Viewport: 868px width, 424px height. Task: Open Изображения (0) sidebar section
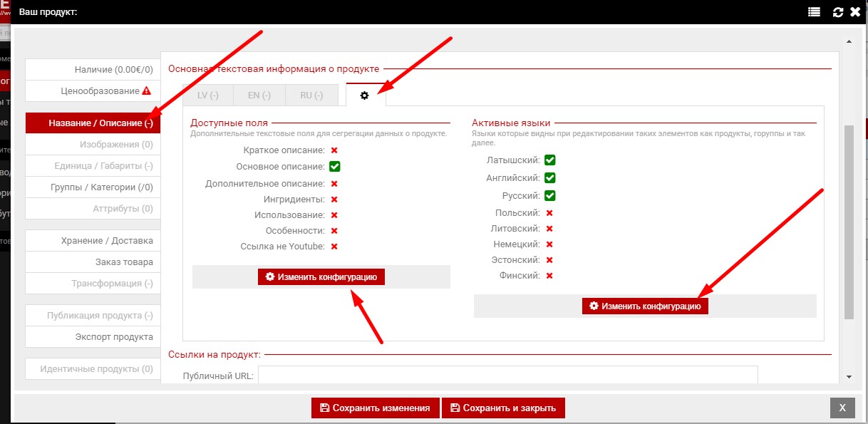pyautogui.click(x=93, y=145)
